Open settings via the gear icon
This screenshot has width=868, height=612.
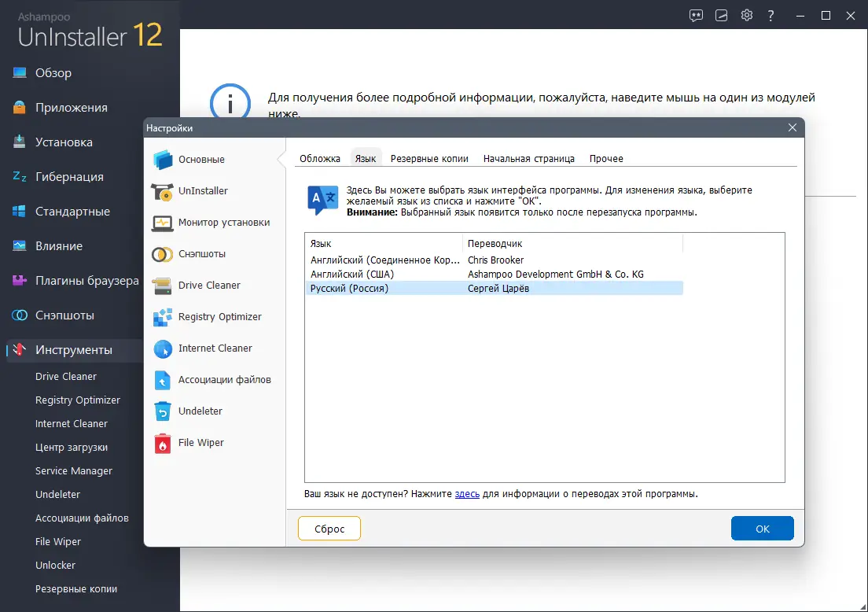(x=747, y=16)
